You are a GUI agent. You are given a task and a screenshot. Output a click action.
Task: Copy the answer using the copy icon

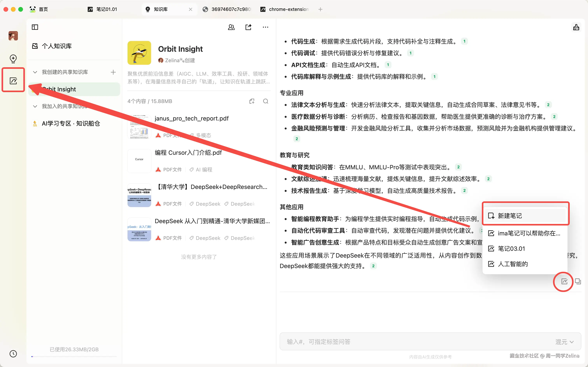point(578,281)
